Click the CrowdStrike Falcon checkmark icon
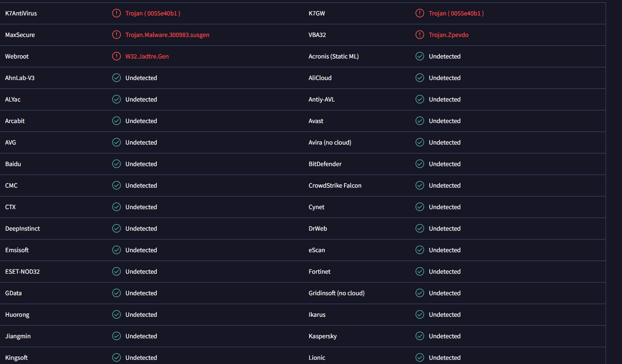 point(420,185)
